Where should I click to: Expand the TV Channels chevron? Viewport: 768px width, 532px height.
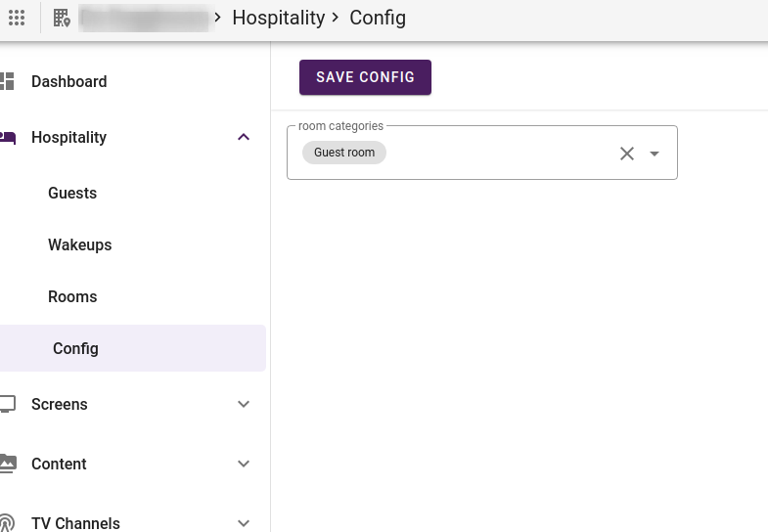(x=244, y=523)
